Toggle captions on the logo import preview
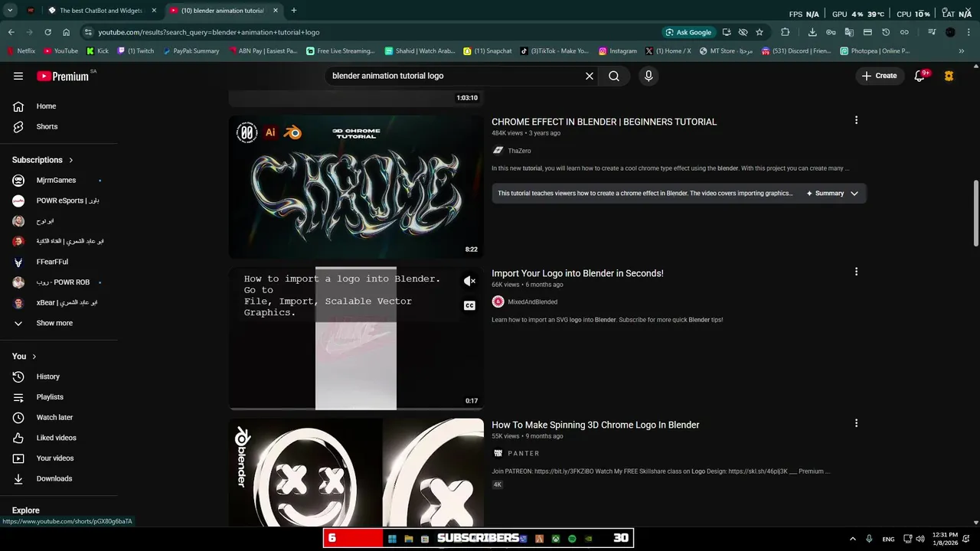The height and width of the screenshot is (551, 980). 469,305
